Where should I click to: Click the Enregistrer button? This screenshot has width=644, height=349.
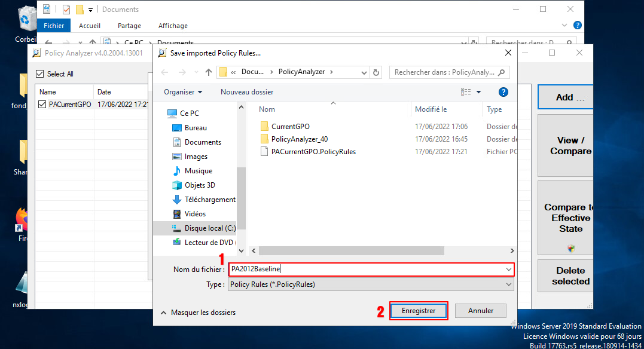pos(419,311)
